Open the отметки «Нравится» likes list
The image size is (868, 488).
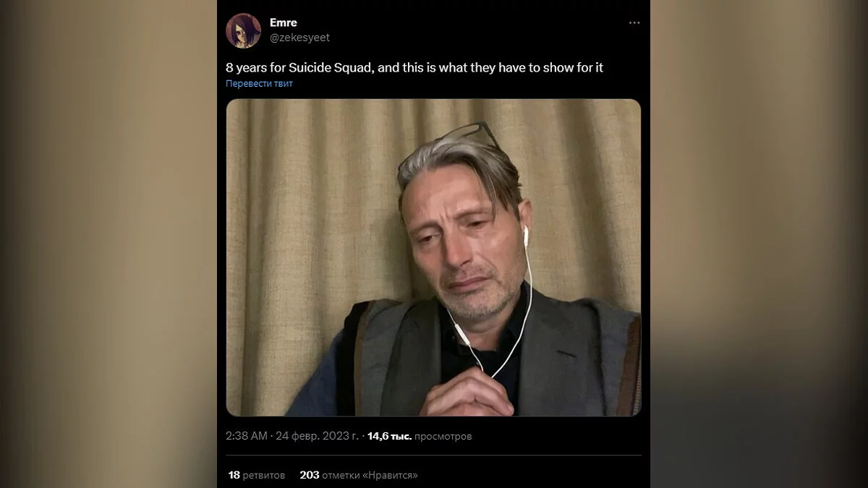pos(370,475)
